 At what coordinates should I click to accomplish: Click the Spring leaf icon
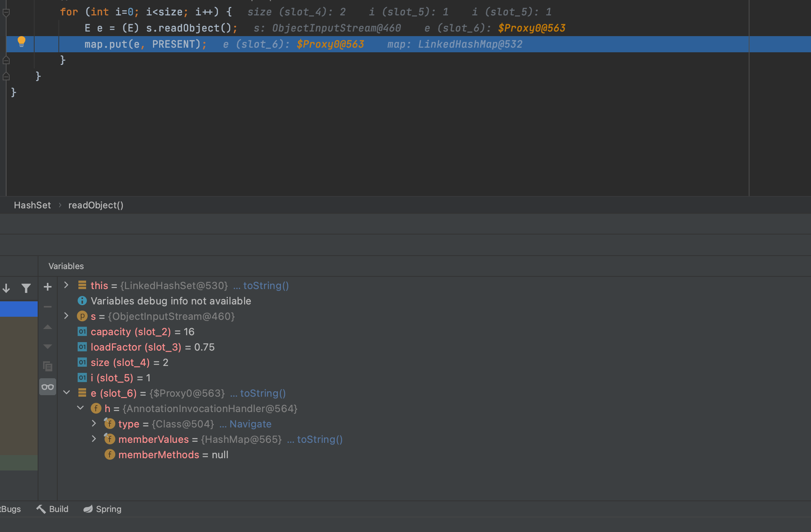(88, 509)
